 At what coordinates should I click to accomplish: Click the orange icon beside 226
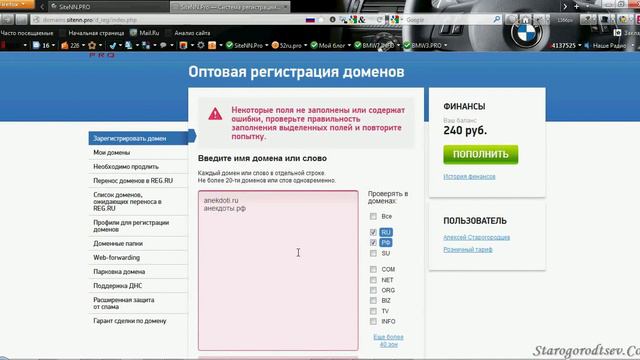[64, 45]
